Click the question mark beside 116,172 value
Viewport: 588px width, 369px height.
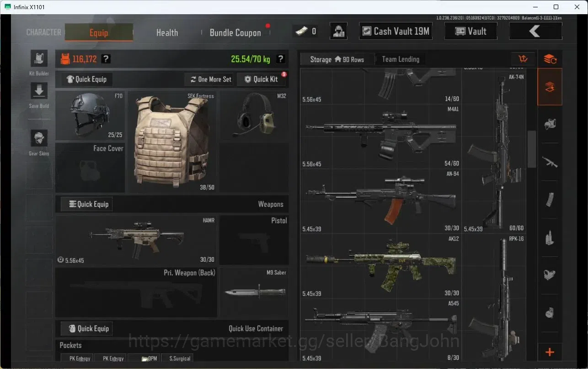tap(106, 59)
